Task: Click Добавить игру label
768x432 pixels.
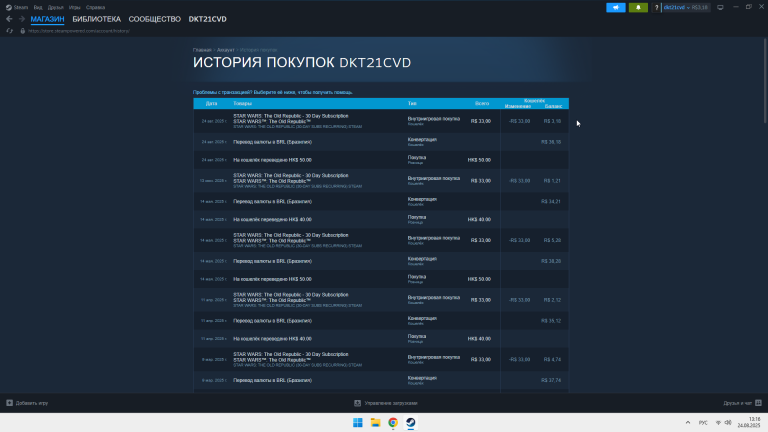Action: (32, 403)
